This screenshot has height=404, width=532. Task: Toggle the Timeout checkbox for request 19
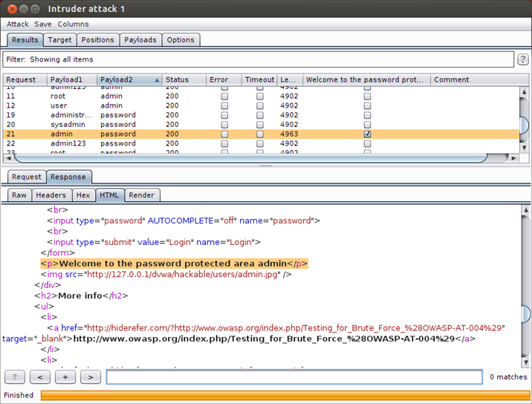click(x=260, y=115)
